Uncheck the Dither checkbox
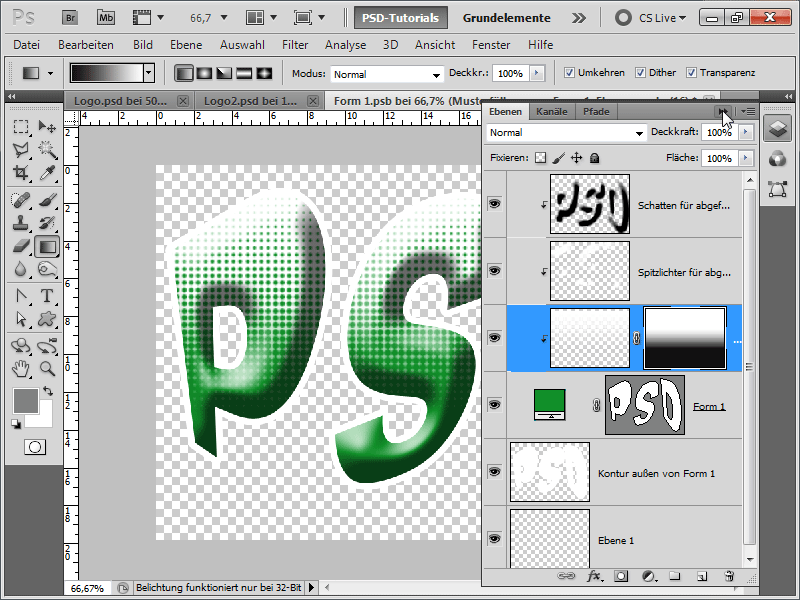 pos(640,73)
